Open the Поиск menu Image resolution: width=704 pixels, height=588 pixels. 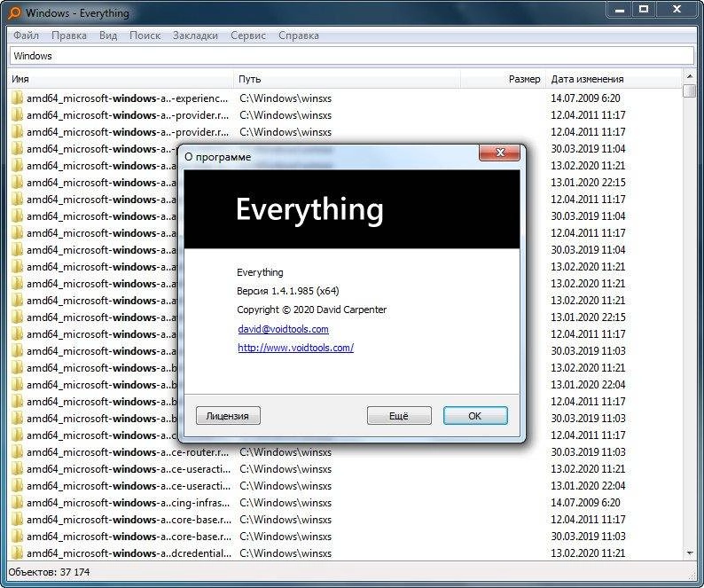[145, 35]
